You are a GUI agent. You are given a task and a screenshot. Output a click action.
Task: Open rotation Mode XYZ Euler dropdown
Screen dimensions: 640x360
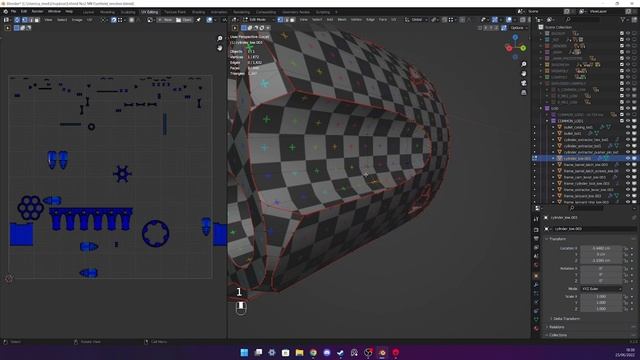[601, 289]
